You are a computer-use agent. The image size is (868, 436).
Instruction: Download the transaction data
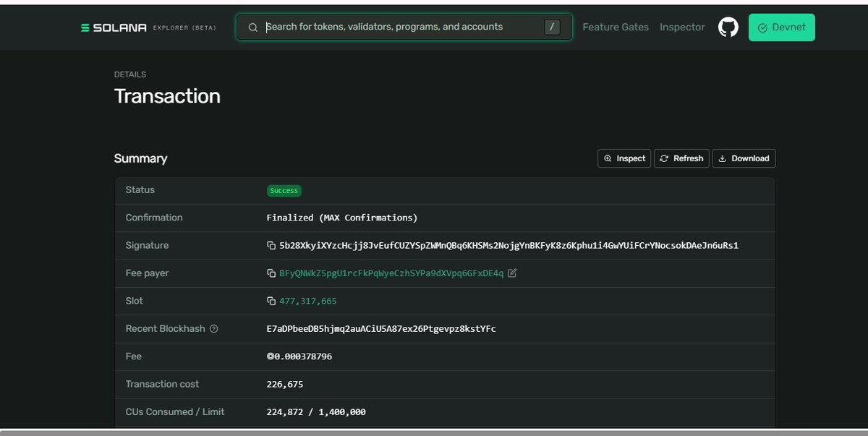click(x=744, y=158)
